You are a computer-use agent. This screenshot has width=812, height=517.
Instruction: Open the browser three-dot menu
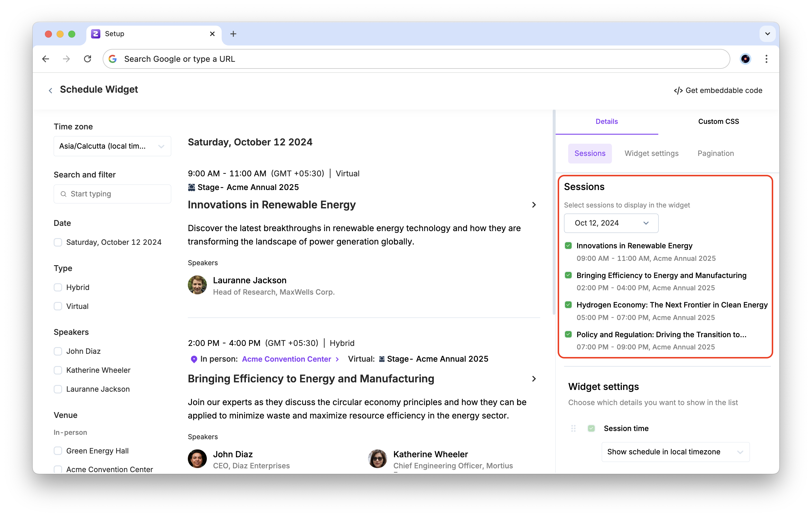pos(766,59)
